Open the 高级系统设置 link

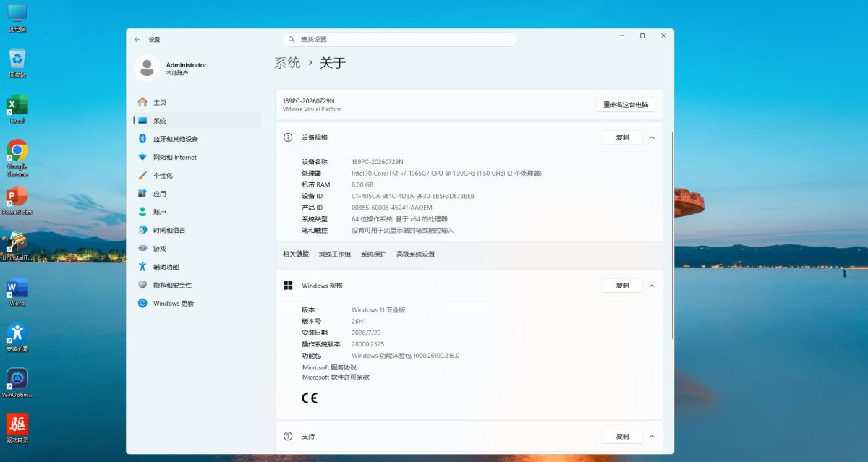pyautogui.click(x=416, y=254)
